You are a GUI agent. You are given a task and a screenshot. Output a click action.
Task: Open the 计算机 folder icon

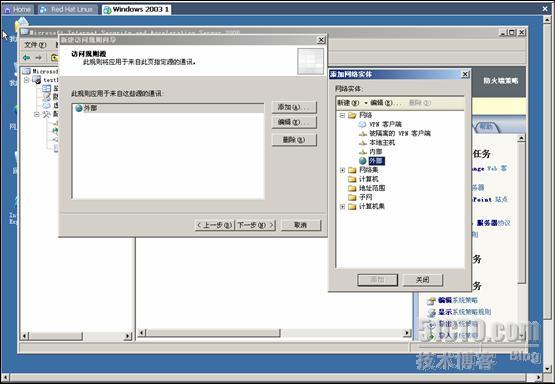tap(352, 179)
